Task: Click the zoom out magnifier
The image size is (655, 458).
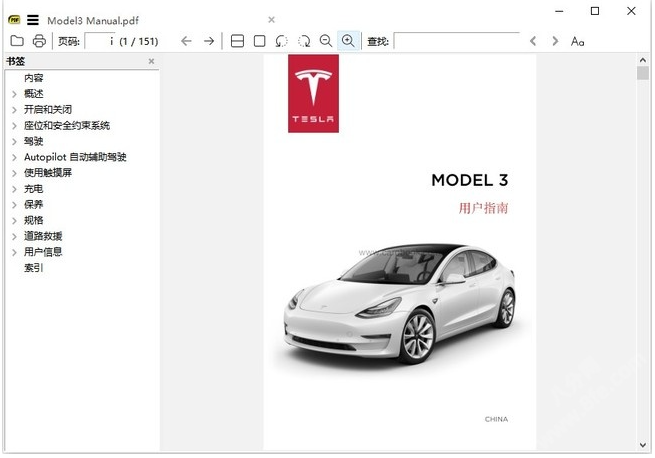Action: 326,41
